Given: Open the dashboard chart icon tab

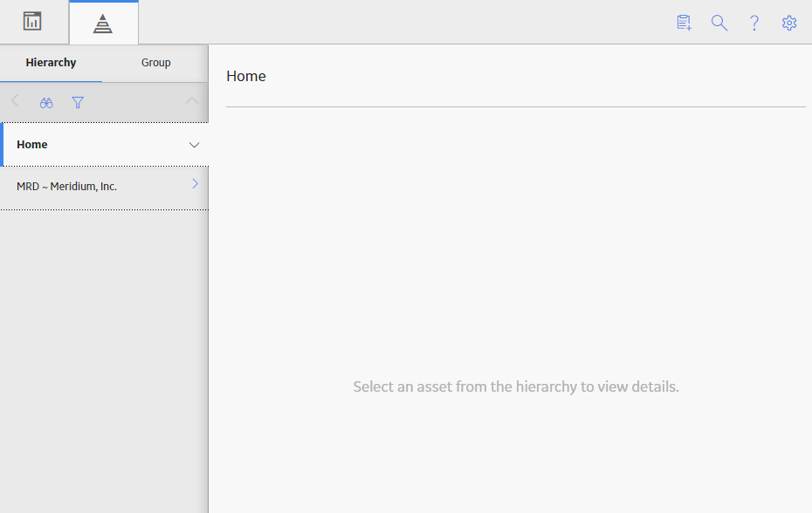Looking at the screenshot, I should coord(32,22).
